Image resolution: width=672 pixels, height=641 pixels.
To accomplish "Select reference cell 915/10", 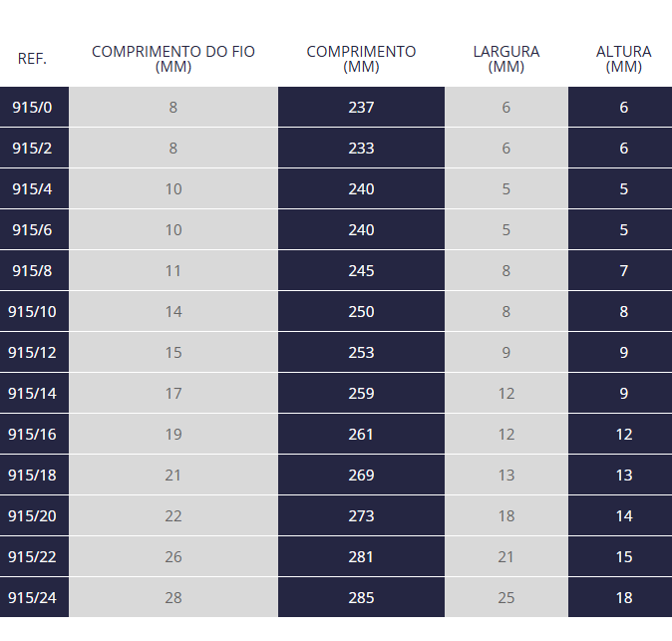I will [x=34, y=311].
